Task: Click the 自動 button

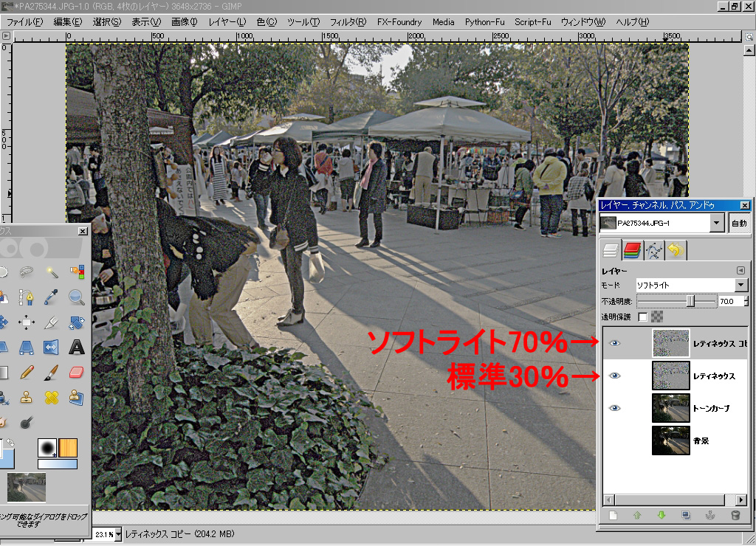Action: click(738, 223)
